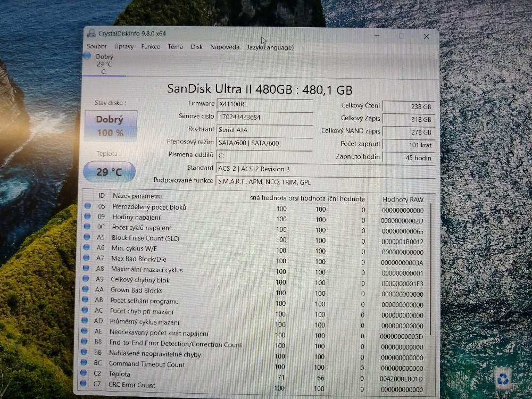Select the Max Bad Block/Die row text
This screenshot has width=532, height=399.
[138, 259]
